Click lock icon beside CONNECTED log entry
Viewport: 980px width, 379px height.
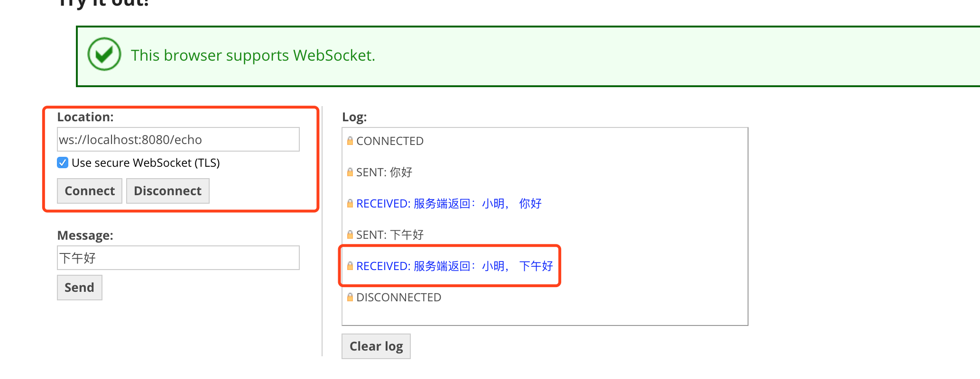[x=350, y=141]
